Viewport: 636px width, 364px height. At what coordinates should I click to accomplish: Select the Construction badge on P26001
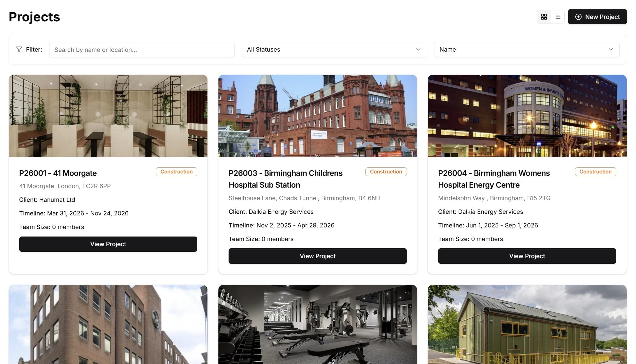click(x=176, y=171)
